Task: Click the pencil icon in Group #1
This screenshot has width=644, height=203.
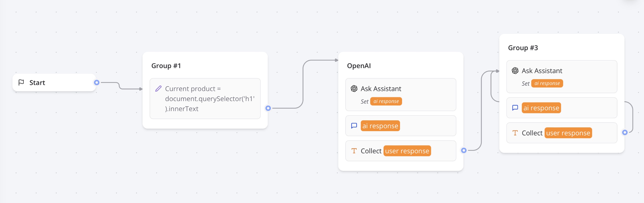Action: 158,89
